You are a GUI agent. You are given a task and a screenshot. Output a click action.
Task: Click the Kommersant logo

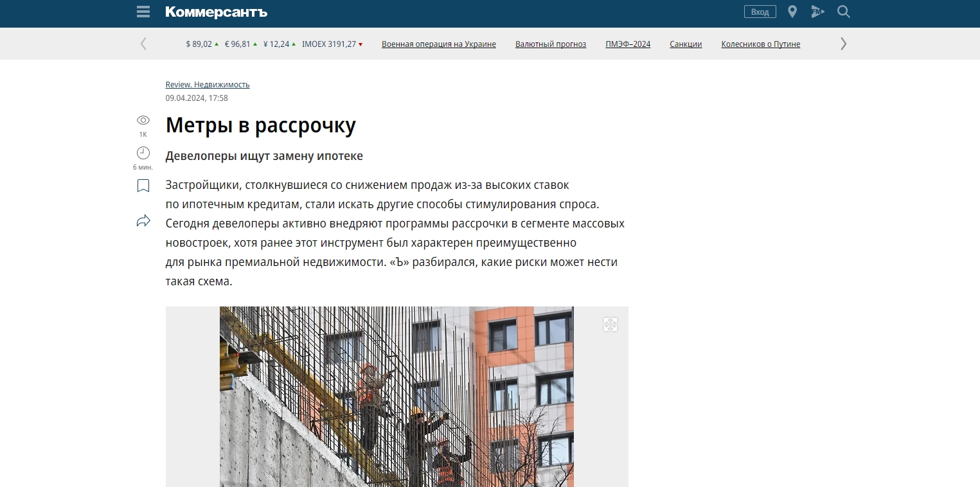point(215,12)
